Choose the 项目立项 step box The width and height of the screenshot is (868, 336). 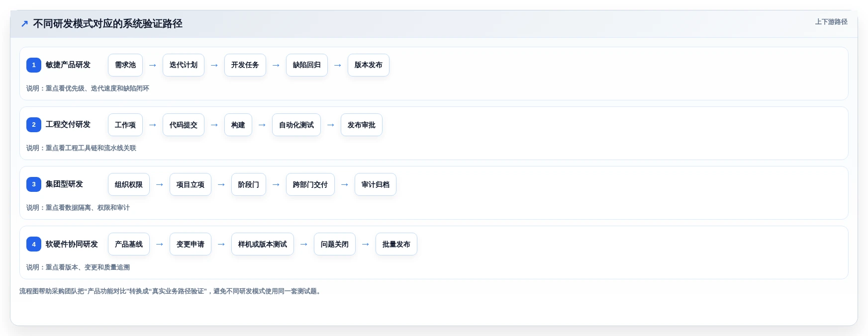pyautogui.click(x=191, y=184)
